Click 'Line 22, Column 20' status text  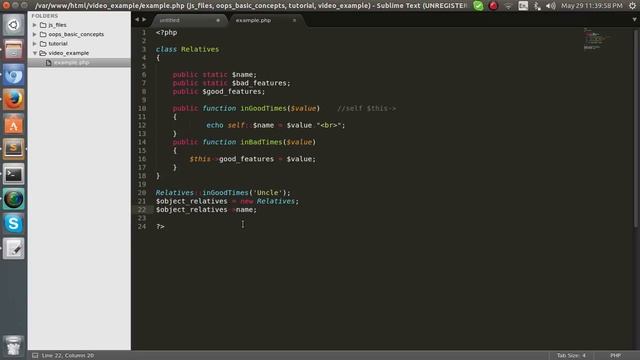[x=68, y=356]
